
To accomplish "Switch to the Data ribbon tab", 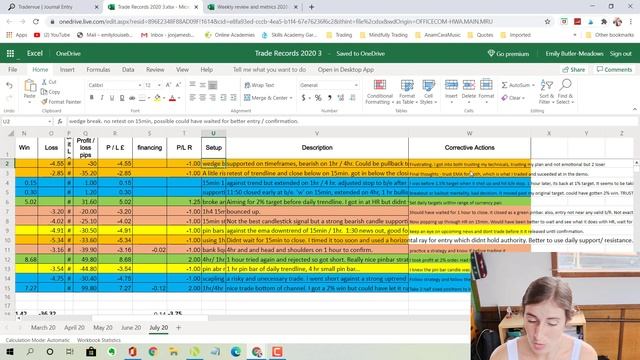I will tap(128, 69).
